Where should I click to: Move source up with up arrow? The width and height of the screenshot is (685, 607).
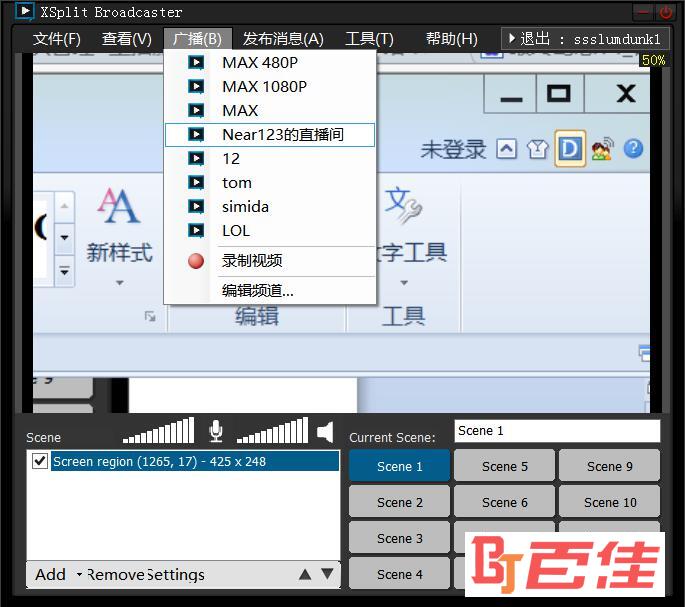[x=305, y=574]
